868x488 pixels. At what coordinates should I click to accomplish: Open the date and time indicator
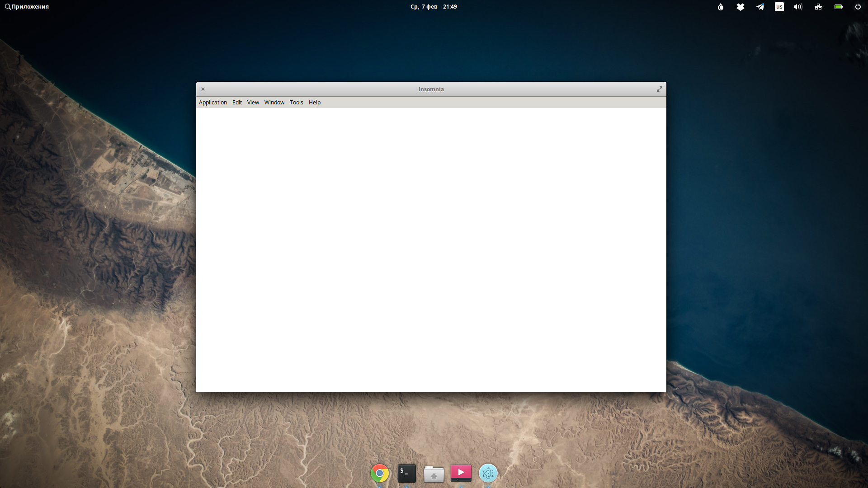pyautogui.click(x=434, y=7)
